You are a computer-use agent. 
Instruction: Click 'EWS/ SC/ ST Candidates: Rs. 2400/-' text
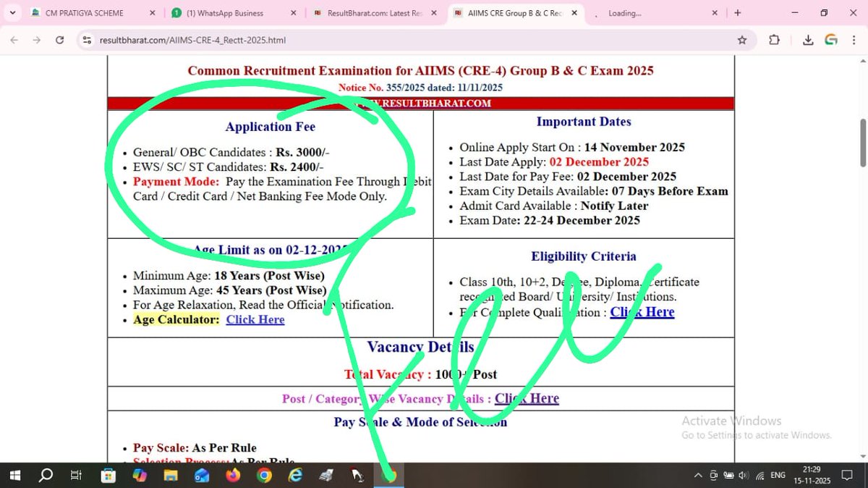coord(229,167)
